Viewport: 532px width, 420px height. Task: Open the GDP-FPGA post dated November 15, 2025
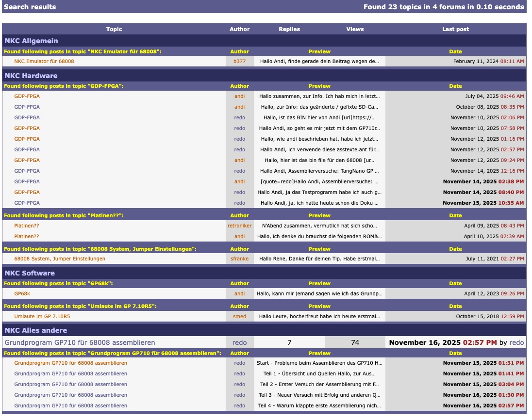pyautogui.click(x=27, y=203)
